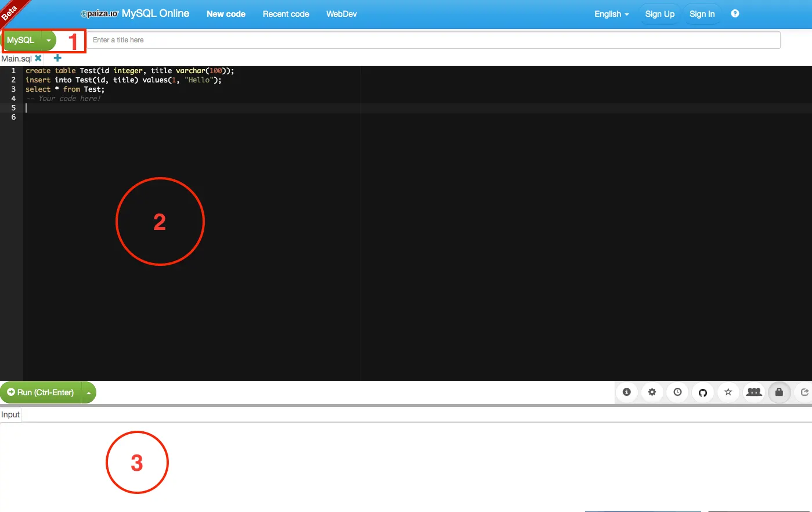Click the Sign Up button

click(x=660, y=14)
